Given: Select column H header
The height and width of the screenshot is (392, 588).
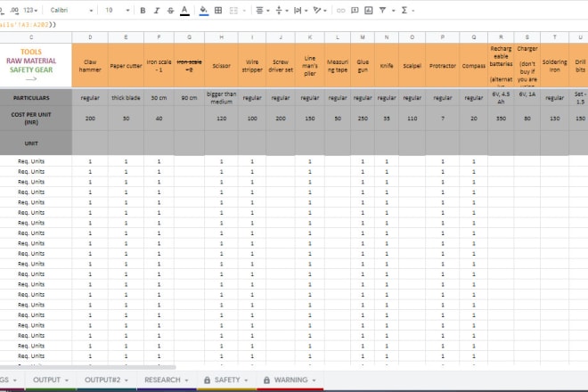Looking at the screenshot, I should (x=221, y=37).
